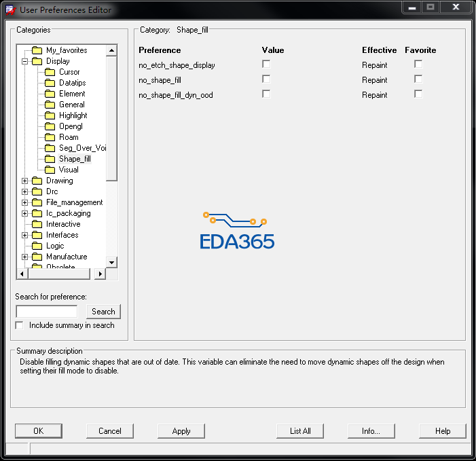Expand the Interfaces category node

point(24,235)
